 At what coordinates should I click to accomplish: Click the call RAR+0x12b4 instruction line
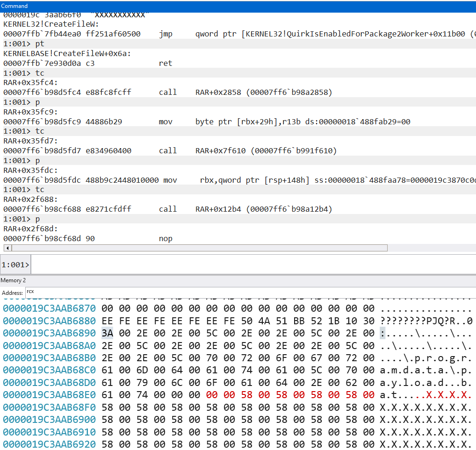(x=168, y=209)
